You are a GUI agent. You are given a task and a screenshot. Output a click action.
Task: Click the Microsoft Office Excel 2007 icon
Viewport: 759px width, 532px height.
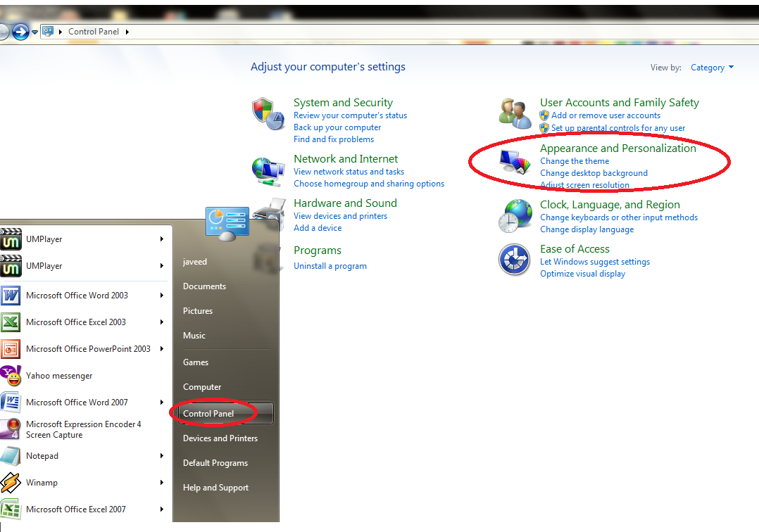coord(11,509)
